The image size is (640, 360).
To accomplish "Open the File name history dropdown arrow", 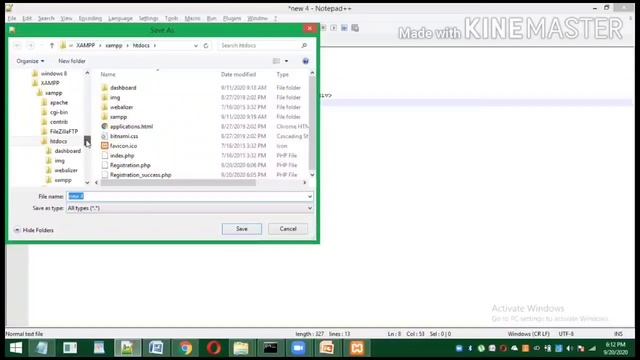I will click(x=310, y=196).
